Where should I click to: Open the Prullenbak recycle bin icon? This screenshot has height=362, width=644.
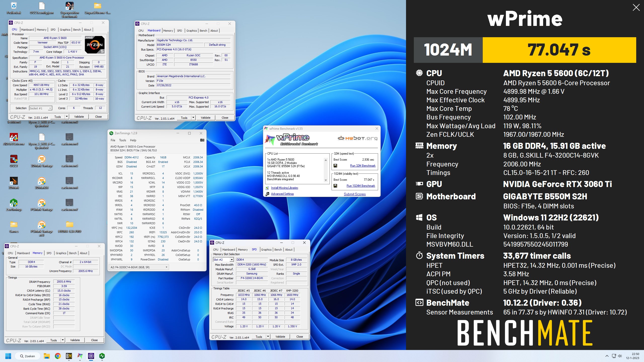tap(14, 8)
